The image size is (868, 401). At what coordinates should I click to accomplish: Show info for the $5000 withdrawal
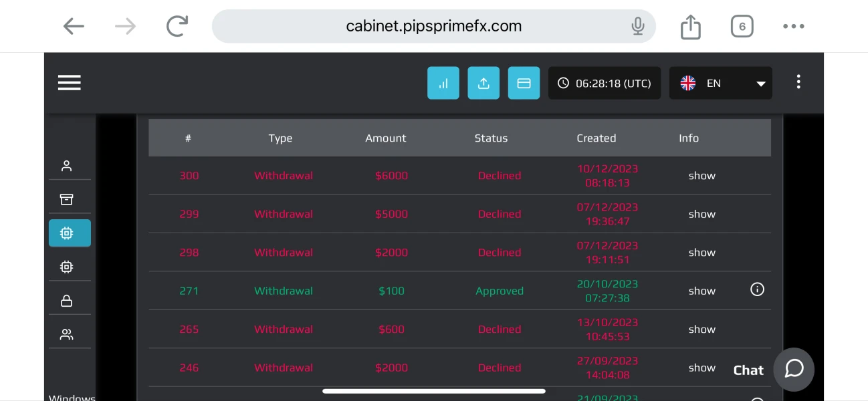[x=702, y=214]
